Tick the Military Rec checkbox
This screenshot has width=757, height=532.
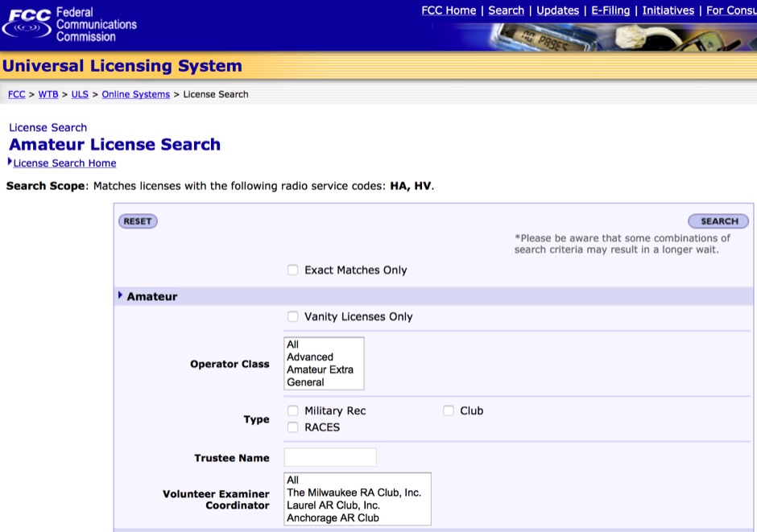tap(293, 411)
